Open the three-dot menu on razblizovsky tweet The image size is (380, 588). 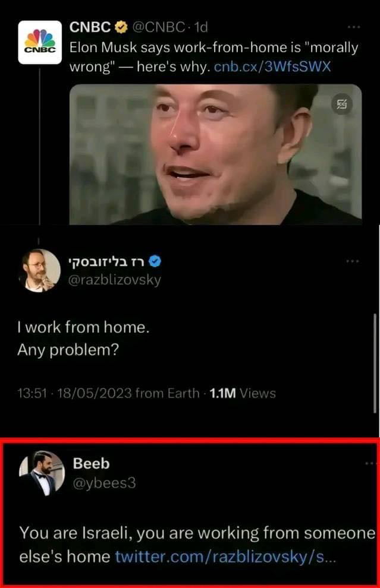pos(353,261)
